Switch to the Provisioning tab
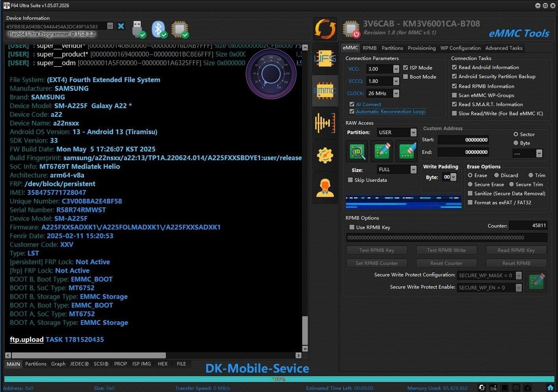Image resolution: width=558 pixels, height=392 pixels. point(421,48)
